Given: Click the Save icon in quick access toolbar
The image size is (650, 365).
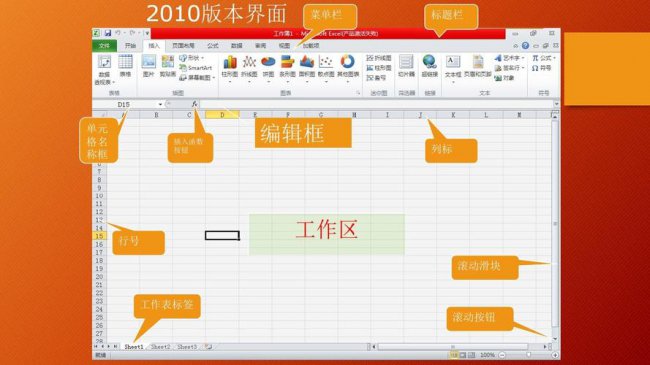Looking at the screenshot, I should (108, 33).
